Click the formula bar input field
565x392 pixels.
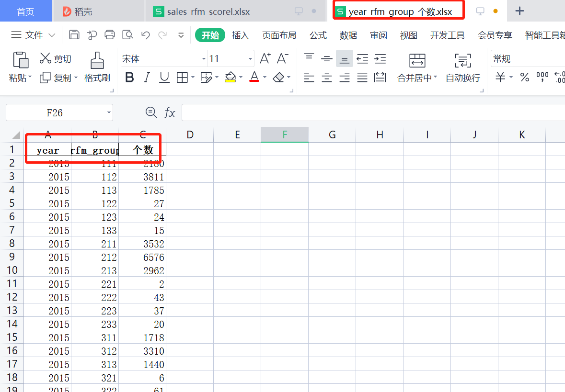pos(373,112)
